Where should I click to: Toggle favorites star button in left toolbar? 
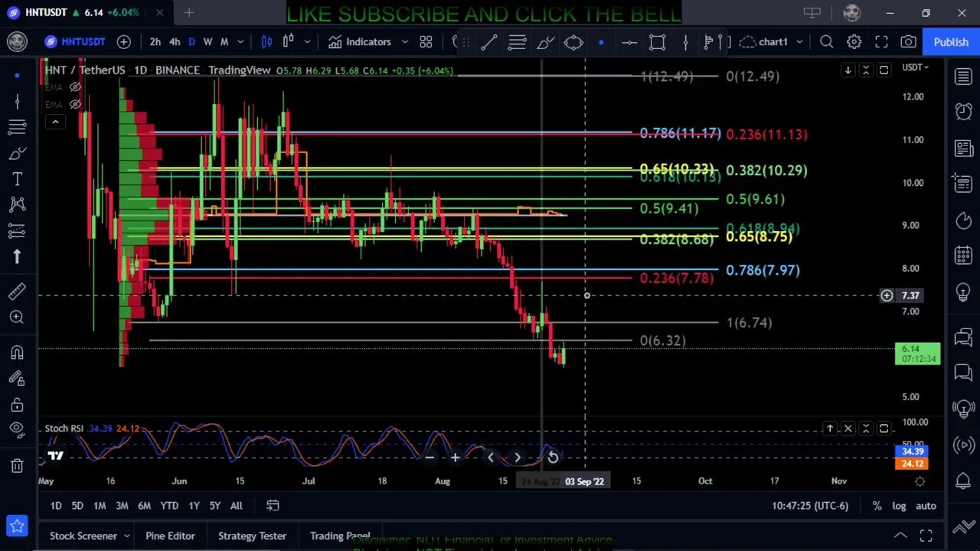[17, 526]
